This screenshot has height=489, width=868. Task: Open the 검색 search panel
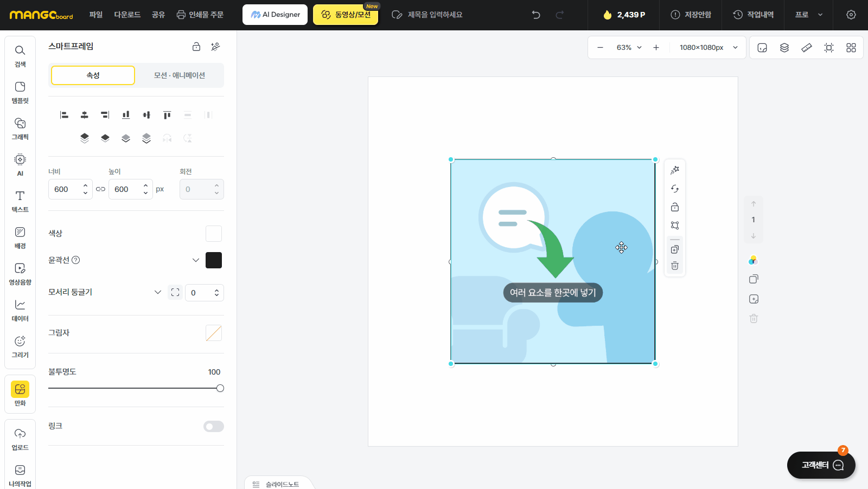[x=20, y=56]
